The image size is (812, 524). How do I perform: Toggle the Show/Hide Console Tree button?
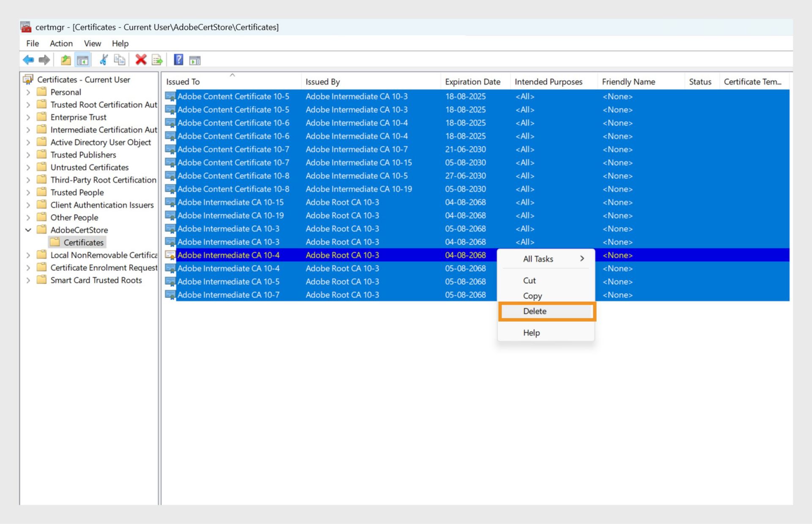point(83,60)
